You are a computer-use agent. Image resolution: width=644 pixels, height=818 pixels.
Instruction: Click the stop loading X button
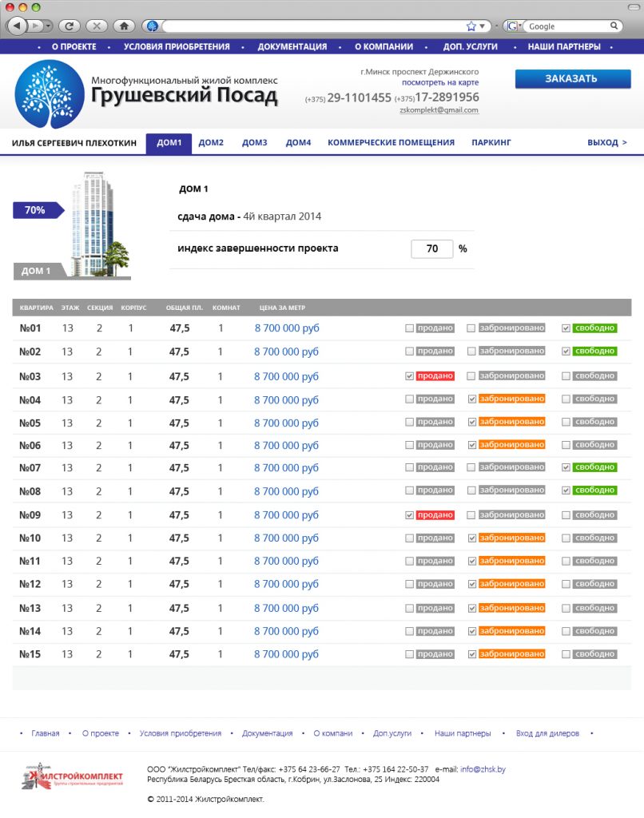(x=97, y=26)
